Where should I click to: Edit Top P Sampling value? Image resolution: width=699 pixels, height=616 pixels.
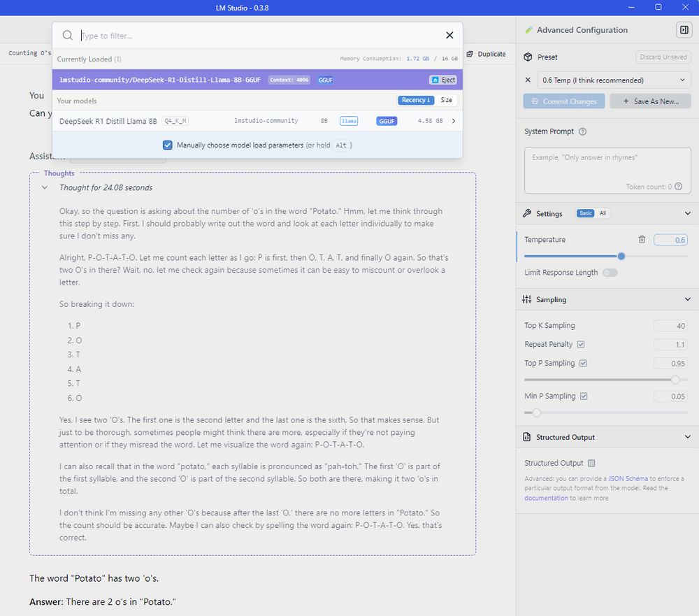coord(670,364)
